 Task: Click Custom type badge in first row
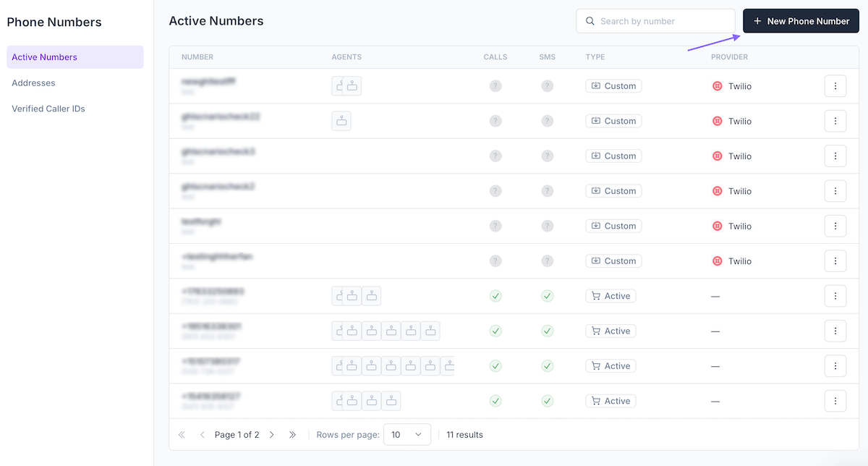[613, 86]
